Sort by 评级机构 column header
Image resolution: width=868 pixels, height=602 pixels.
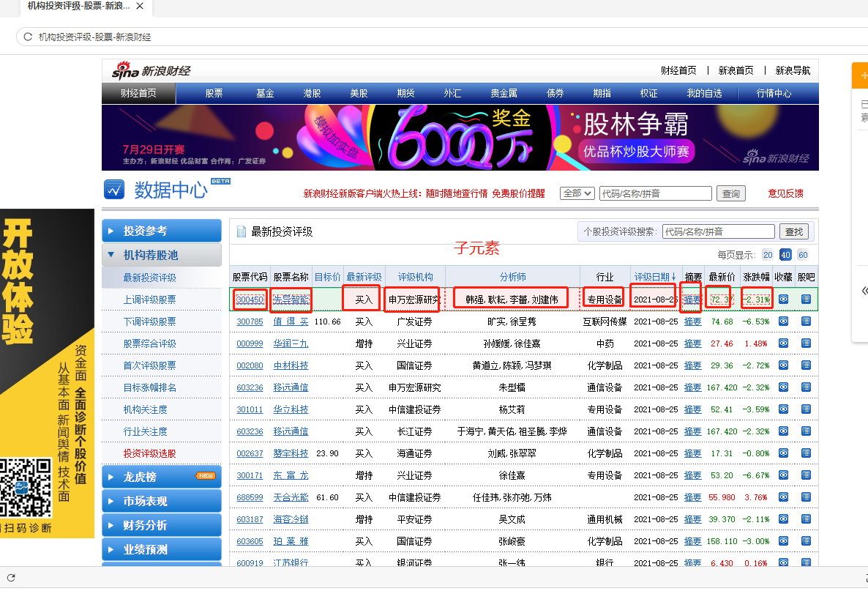[415, 277]
